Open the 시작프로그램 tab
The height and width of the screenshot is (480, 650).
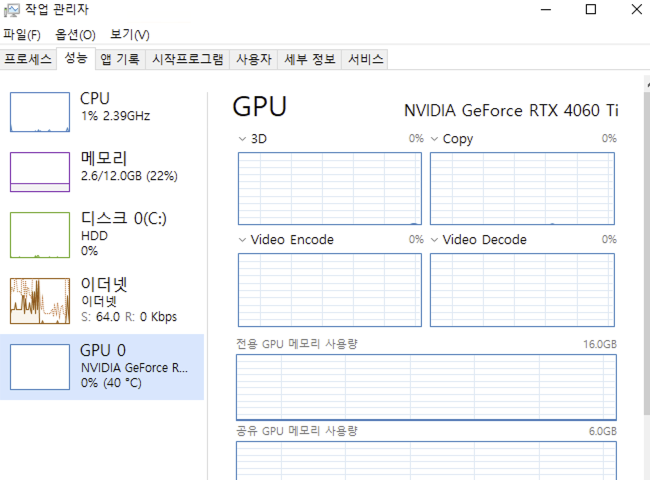187,59
